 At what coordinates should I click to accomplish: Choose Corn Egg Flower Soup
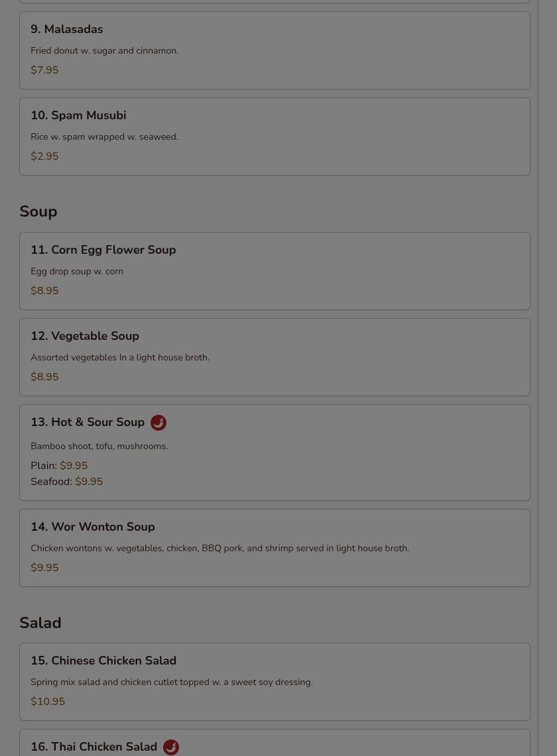click(x=275, y=271)
